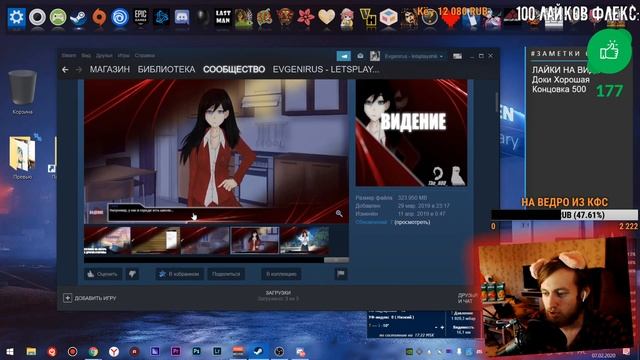Switch to the МАГАЗИН tab
640x360 pixels.
pyautogui.click(x=110, y=69)
